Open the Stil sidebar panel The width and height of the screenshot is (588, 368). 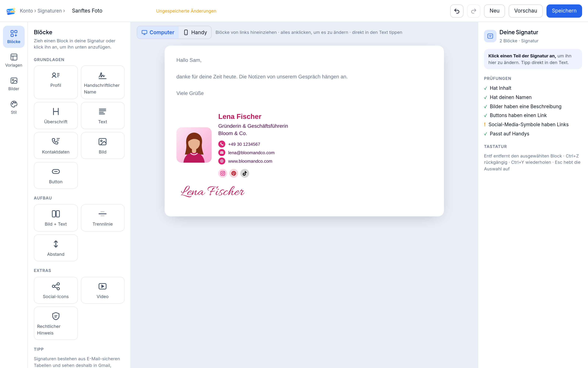pyautogui.click(x=14, y=108)
